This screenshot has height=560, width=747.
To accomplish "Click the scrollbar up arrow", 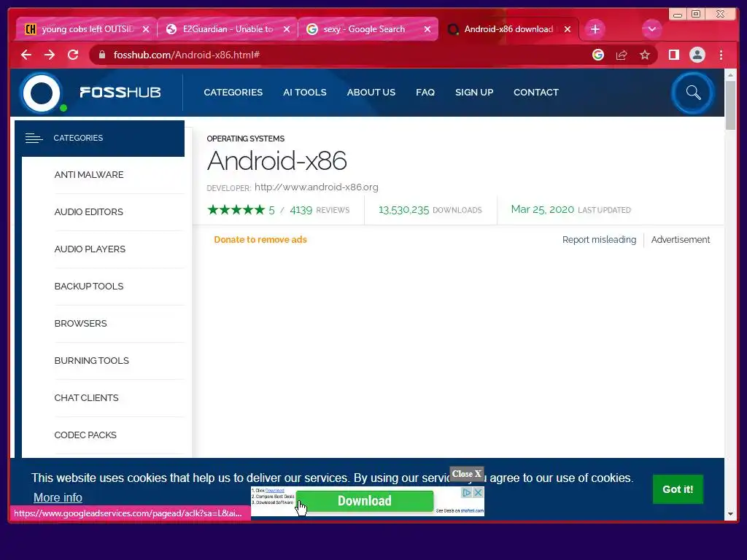I will tap(730, 75).
